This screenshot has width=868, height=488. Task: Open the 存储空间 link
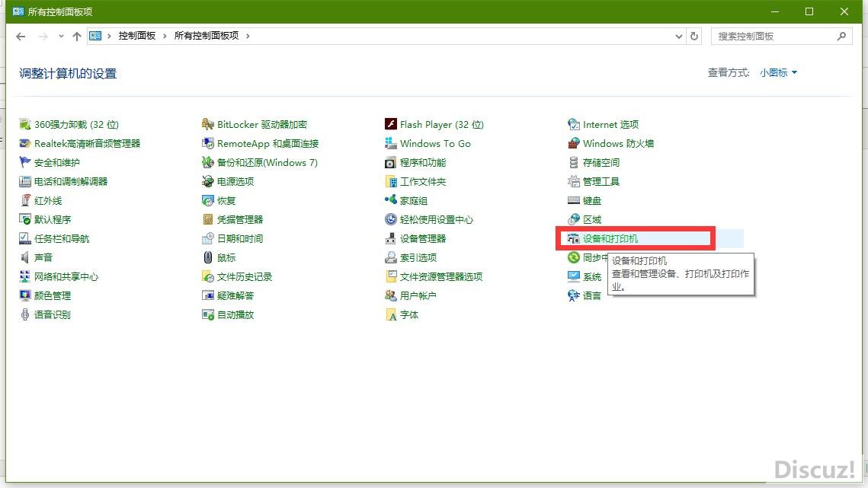point(601,162)
